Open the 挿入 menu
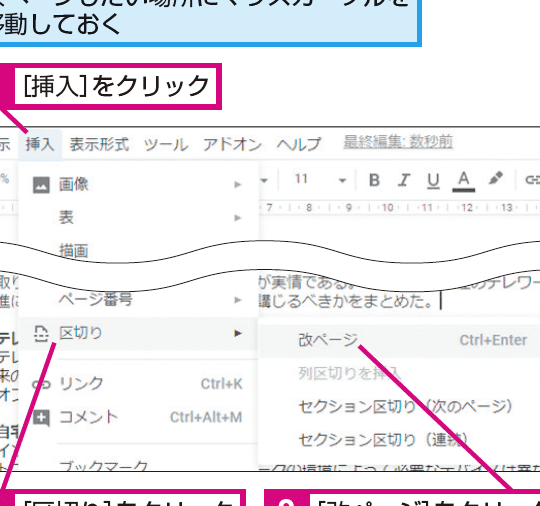The image size is (540, 506). coord(40,144)
